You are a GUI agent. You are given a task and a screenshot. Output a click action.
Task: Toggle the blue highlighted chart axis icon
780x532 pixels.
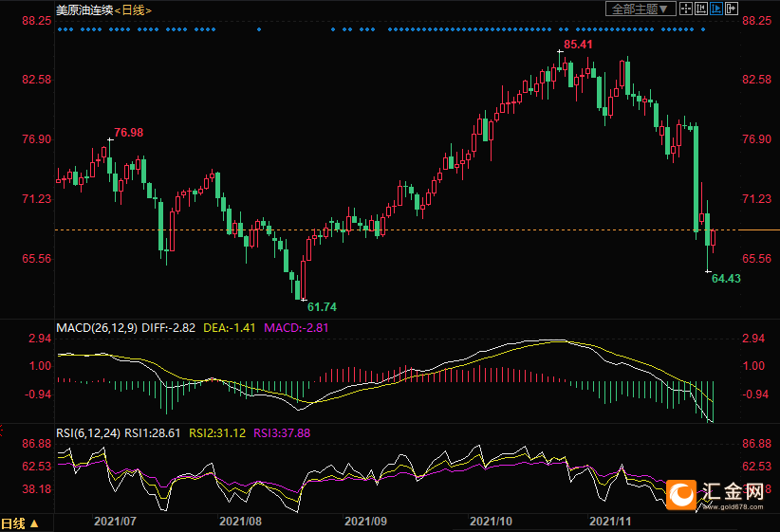(x=716, y=9)
